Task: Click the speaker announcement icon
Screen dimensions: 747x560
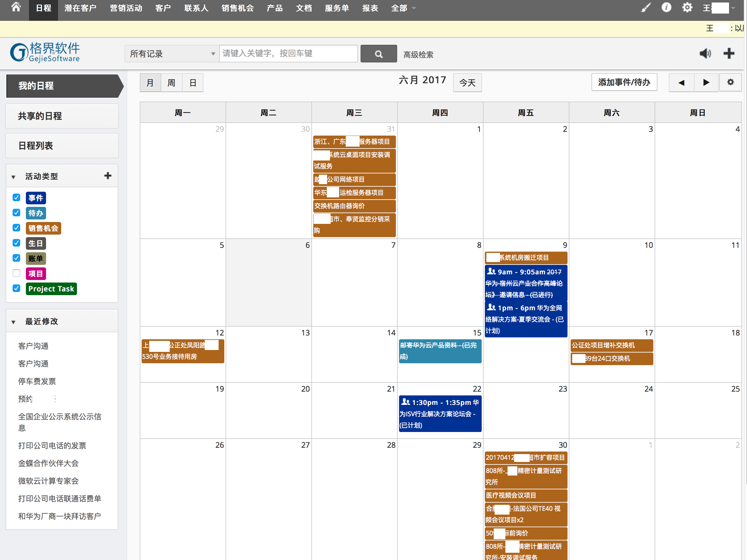Action: [705, 53]
